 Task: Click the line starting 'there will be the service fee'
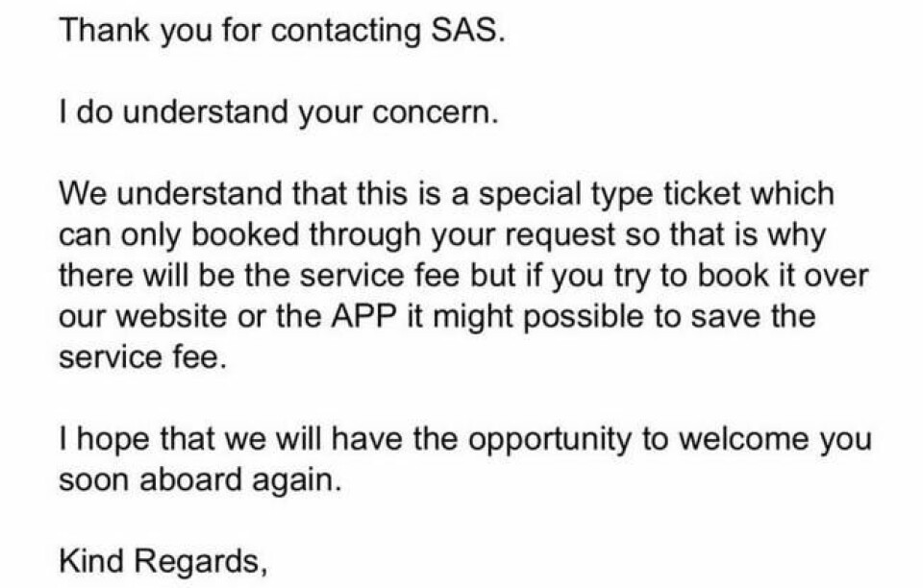click(x=463, y=275)
